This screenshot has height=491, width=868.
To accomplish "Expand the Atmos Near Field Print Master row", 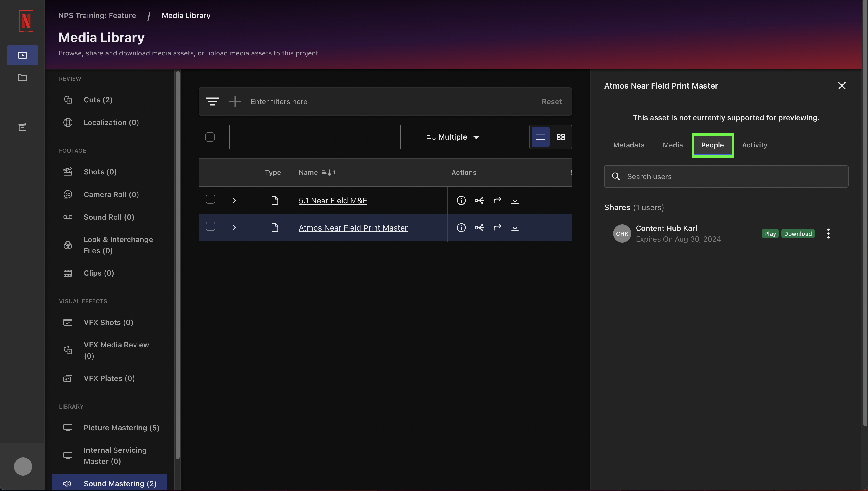I will (x=234, y=228).
